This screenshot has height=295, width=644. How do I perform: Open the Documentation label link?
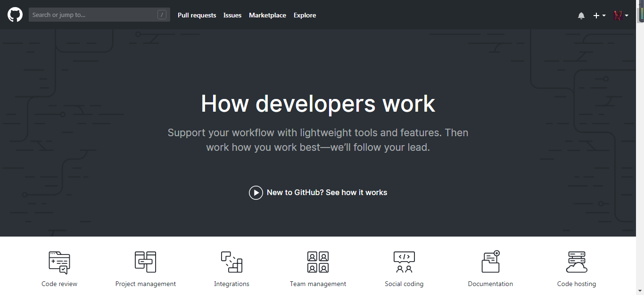(490, 284)
